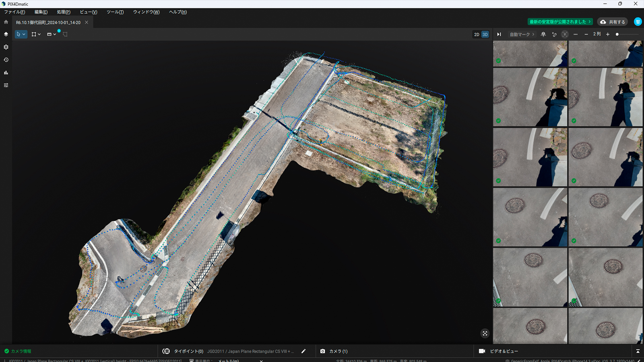Open the Layers panel icon
This screenshot has width=644, height=362.
coord(6,34)
